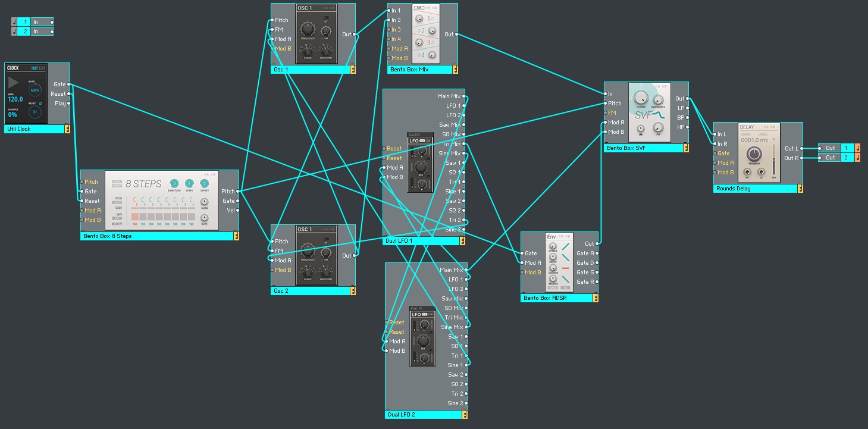
Task: Click the yellow note icon on Bento Box ADSR
Action: coord(596,298)
